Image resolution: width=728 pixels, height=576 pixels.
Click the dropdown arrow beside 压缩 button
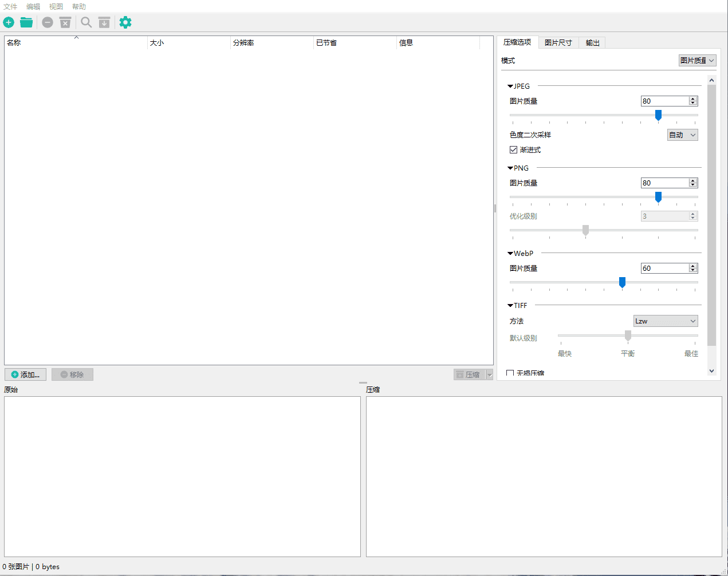[489, 374]
